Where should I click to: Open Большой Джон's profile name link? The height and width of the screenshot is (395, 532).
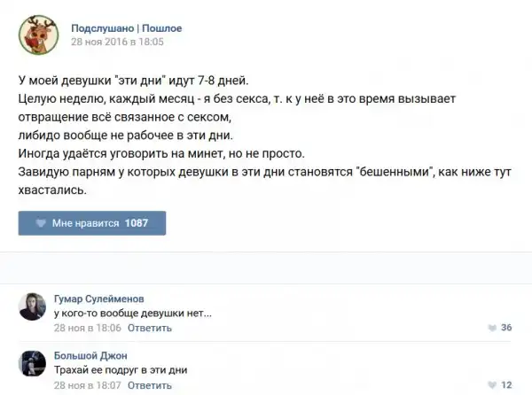(x=90, y=356)
